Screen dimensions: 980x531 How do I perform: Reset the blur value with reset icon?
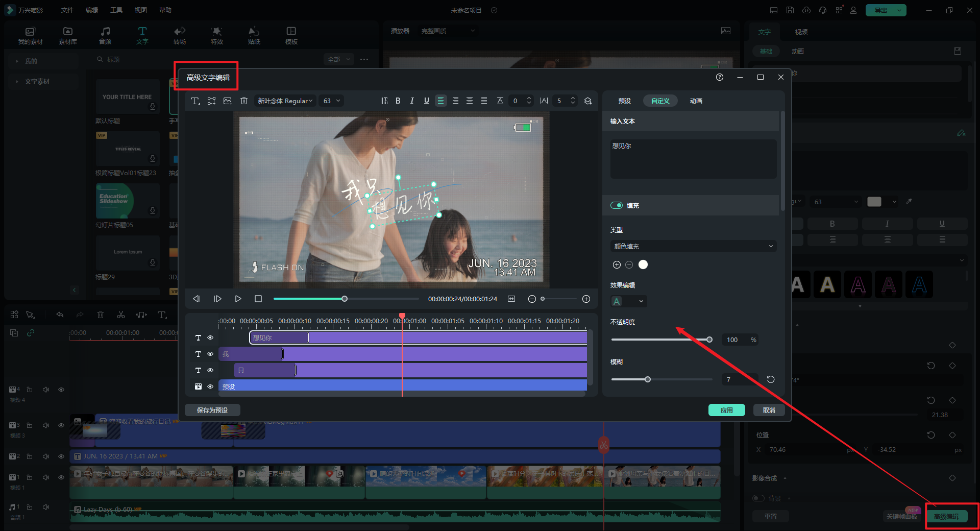point(771,379)
